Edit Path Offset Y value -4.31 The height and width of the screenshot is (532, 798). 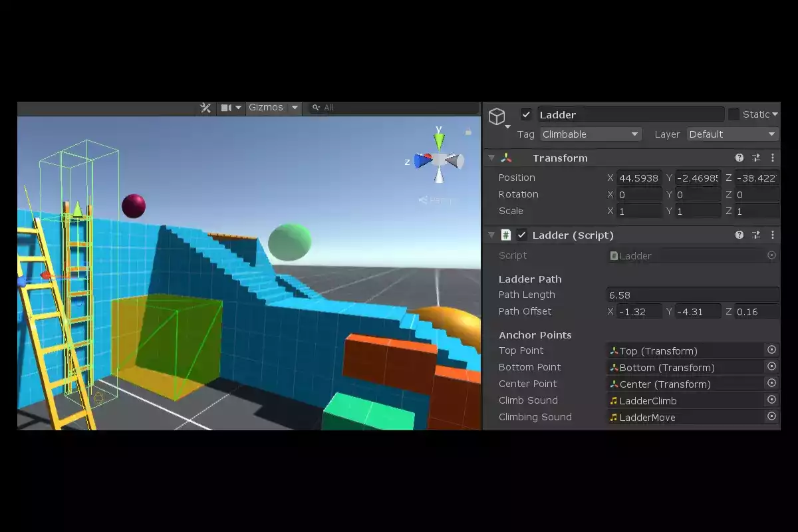698,311
